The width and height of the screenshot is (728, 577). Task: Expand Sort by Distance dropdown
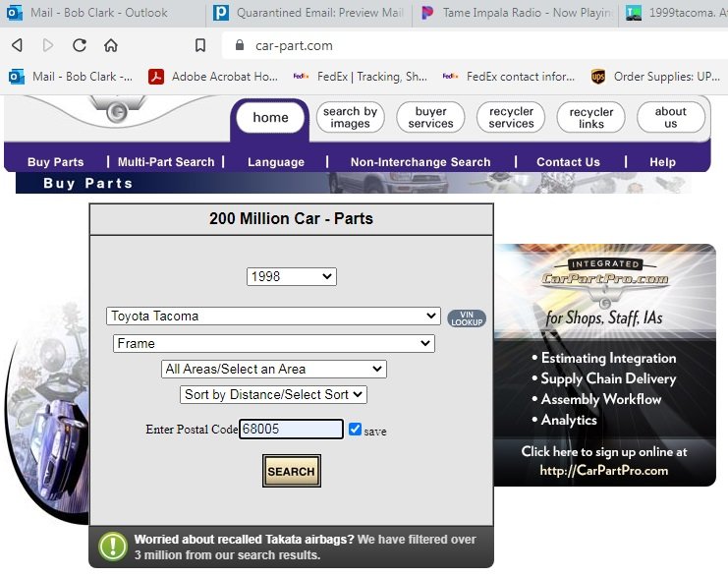273,394
